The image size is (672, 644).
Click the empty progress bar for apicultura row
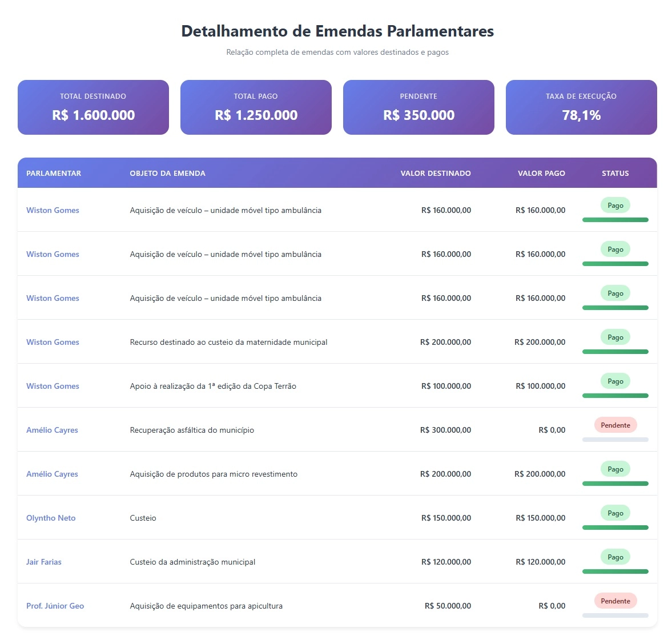click(615, 615)
